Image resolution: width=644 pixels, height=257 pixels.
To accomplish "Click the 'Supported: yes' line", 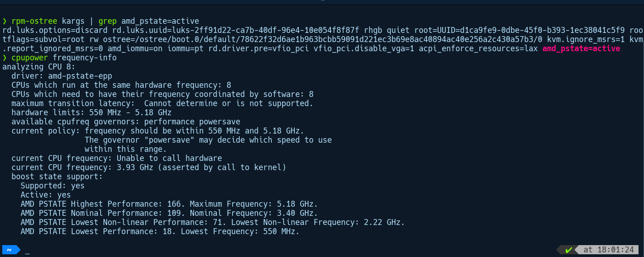I will point(52,186).
